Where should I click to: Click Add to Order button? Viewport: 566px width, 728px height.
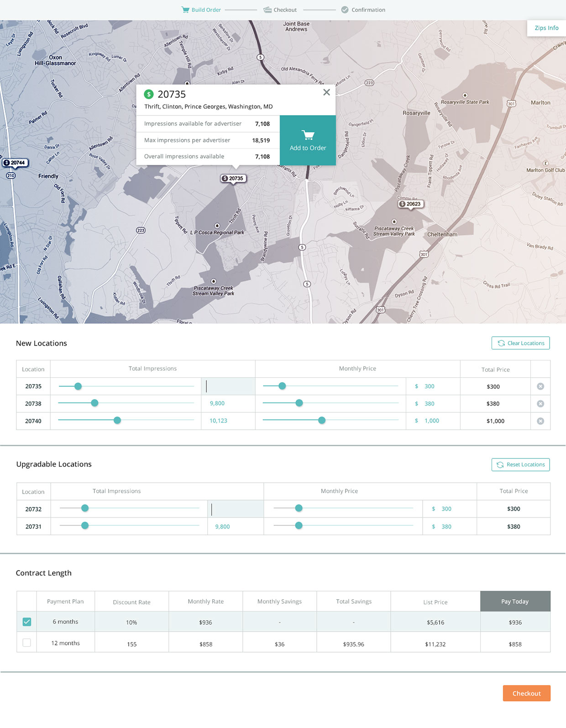coord(308,140)
